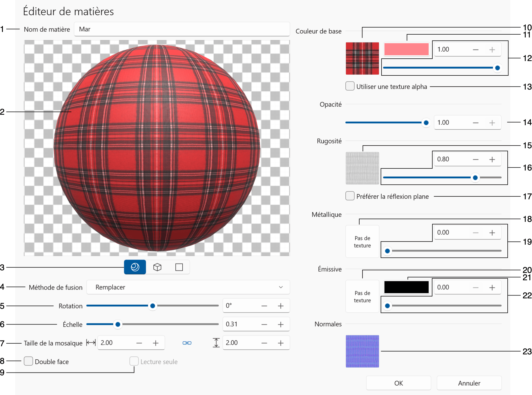Open the blue Normales texture thumbnail

pos(362,351)
